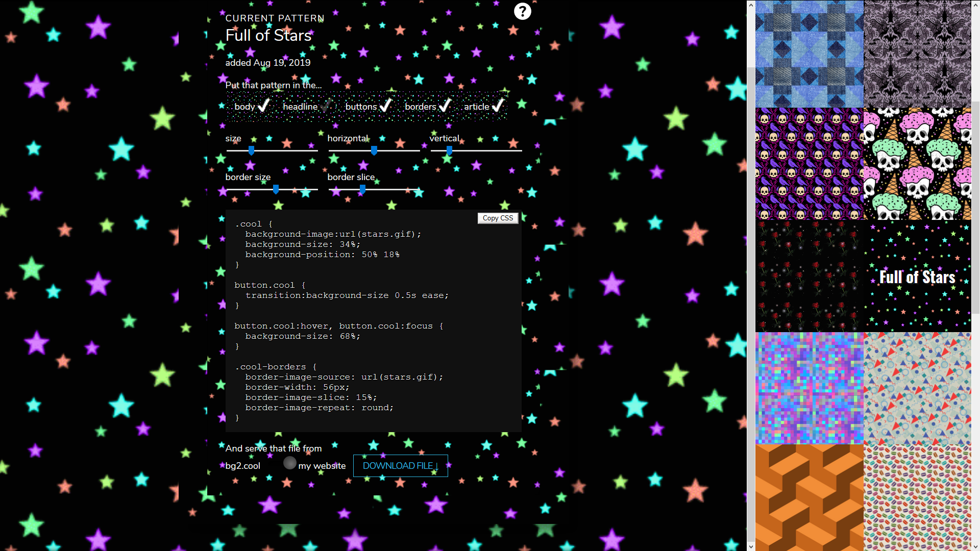Choose the gray damask bat pattern
The image size is (980, 551).
pos(917,54)
